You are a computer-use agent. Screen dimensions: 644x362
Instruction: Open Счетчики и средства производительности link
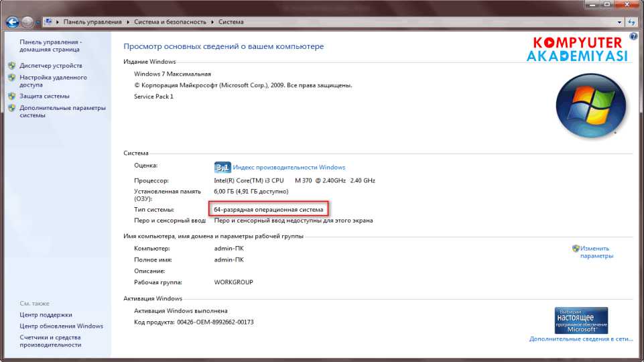[50, 341]
